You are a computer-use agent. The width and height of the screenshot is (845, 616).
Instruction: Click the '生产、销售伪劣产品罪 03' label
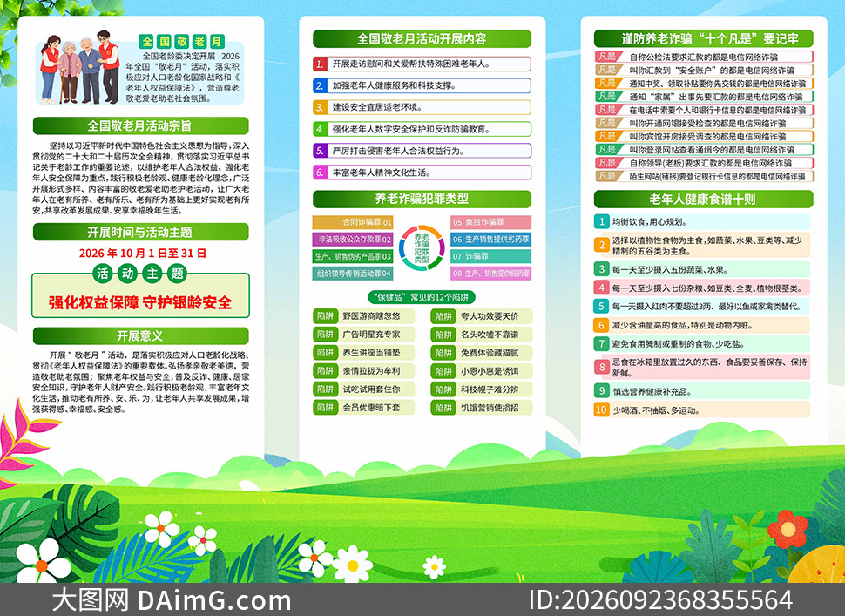tap(353, 256)
